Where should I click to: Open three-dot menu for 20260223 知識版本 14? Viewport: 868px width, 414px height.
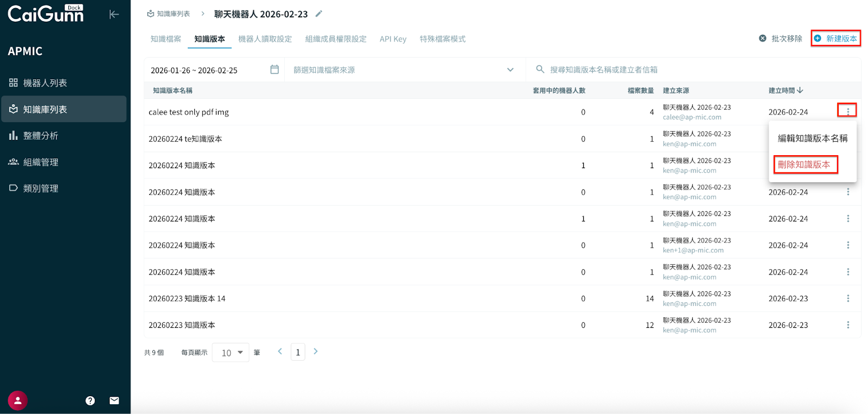click(x=847, y=298)
